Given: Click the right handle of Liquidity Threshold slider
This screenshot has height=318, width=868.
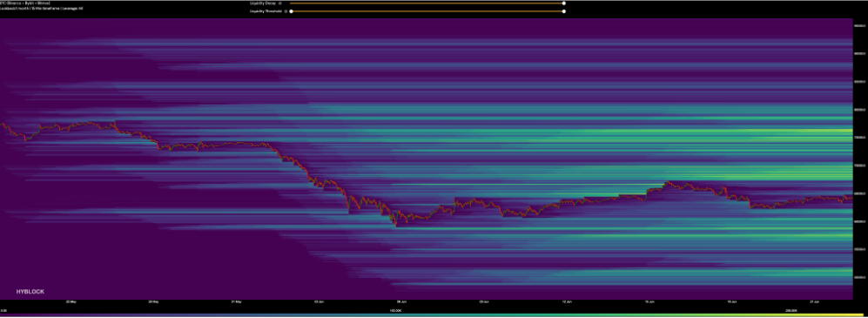Looking at the screenshot, I should (x=563, y=11).
